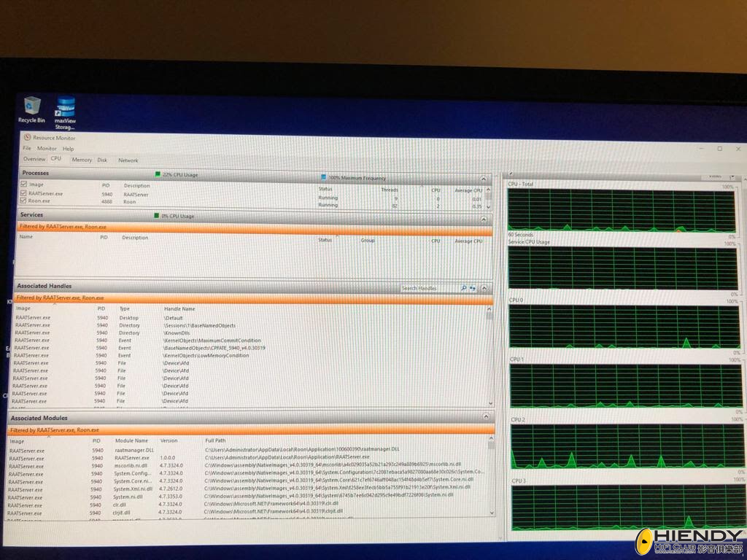Uncheck the RAATServer.exe process checkbox
The image size is (747, 560).
[23, 194]
